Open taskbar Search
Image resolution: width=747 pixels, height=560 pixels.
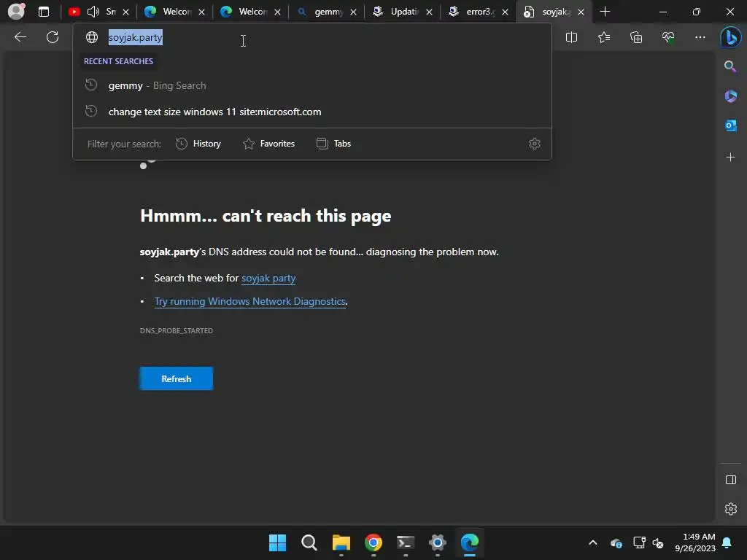pyautogui.click(x=309, y=542)
